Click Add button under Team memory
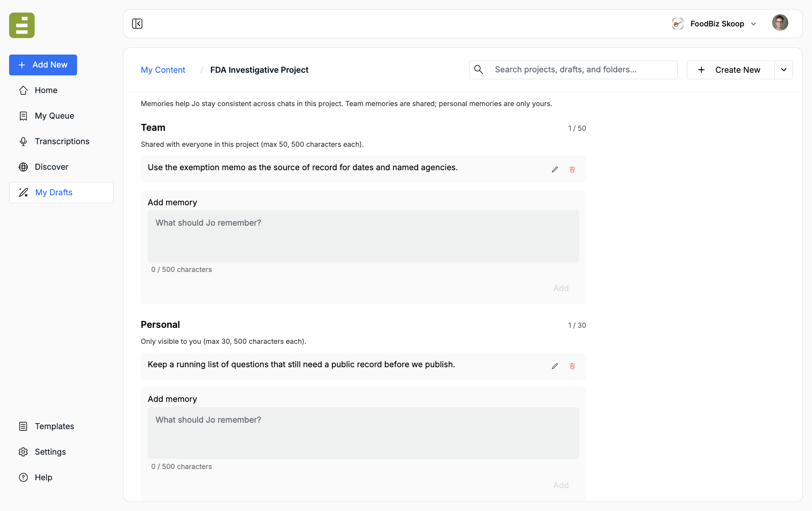 (x=561, y=288)
